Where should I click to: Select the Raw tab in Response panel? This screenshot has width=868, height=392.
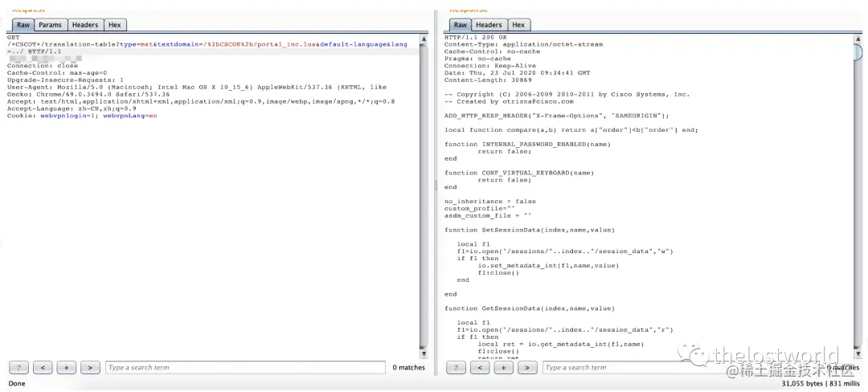tap(460, 25)
